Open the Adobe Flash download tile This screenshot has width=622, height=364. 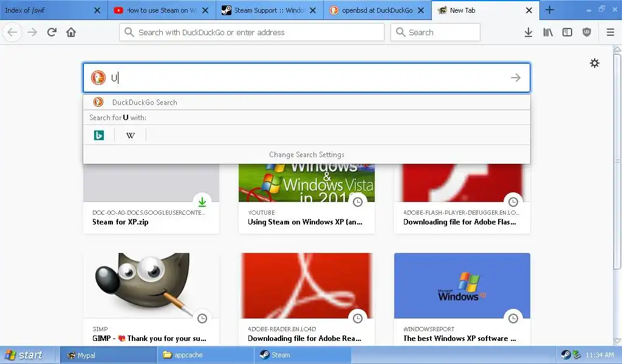click(x=462, y=199)
